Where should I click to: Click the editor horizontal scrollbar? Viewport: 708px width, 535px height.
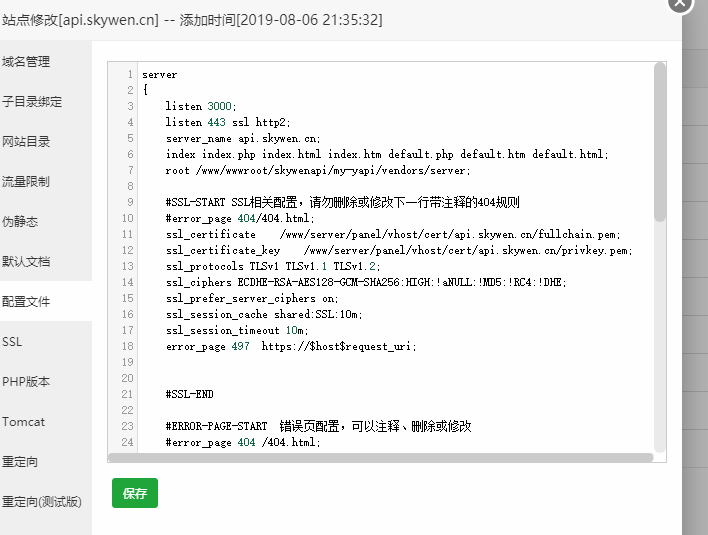coord(381,457)
